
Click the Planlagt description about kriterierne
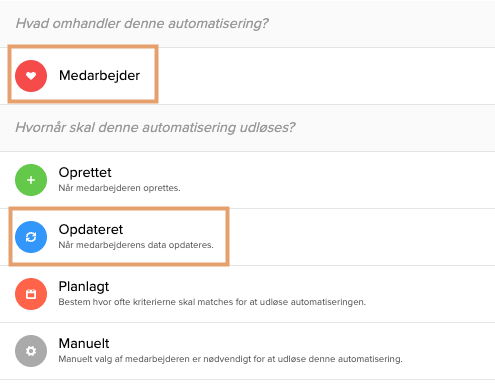click(212, 302)
